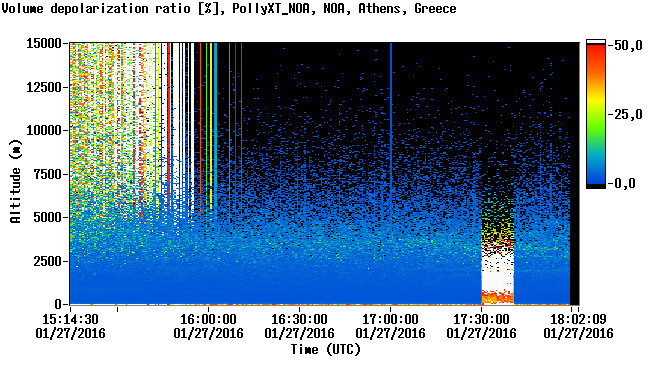The image size is (665, 389).
Task: Click the Time (UTC) axis label
Action: [325, 350]
